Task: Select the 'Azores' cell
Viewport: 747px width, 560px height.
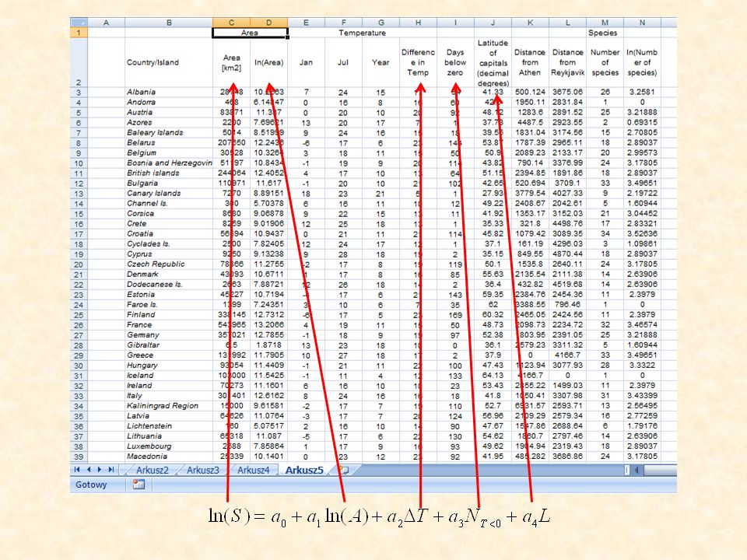Action: coord(169,122)
